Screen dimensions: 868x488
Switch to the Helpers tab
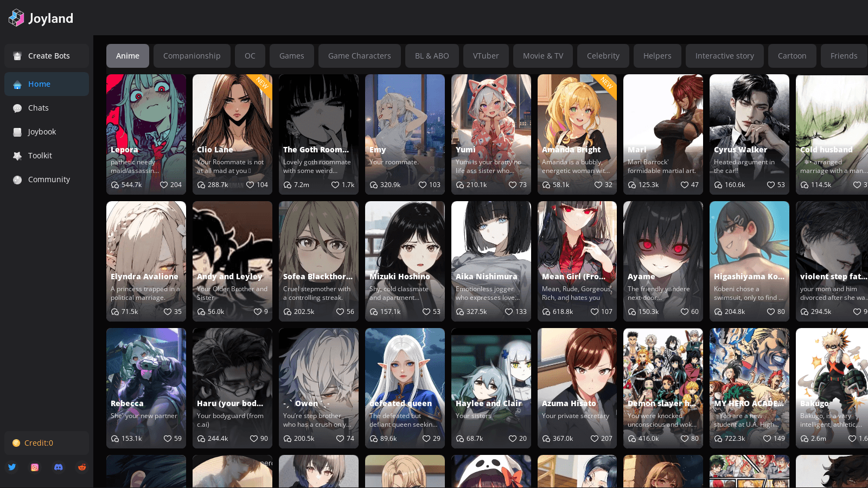(x=658, y=56)
